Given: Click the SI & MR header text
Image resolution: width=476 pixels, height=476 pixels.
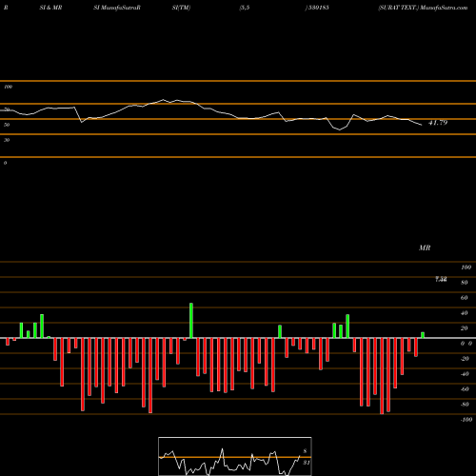Looking at the screenshot, I should pos(50,8).
